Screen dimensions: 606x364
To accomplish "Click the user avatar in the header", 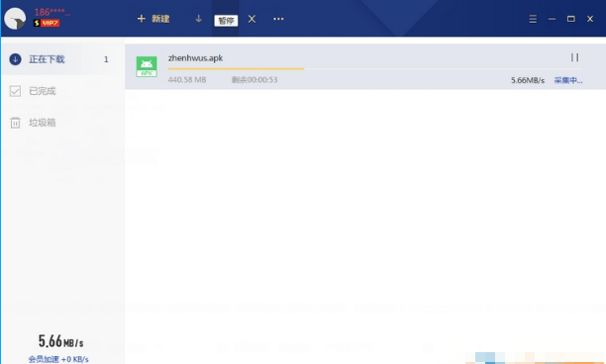I will [15, 19].
